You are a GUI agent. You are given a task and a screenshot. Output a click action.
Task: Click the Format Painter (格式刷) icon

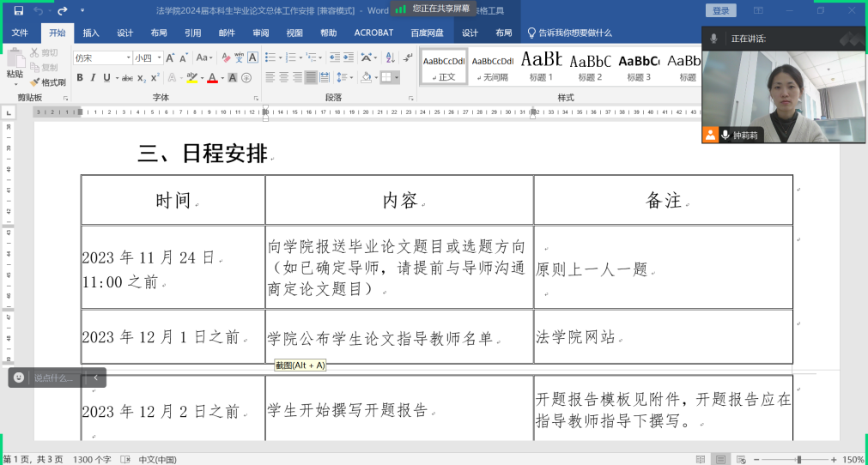(47, 82)
